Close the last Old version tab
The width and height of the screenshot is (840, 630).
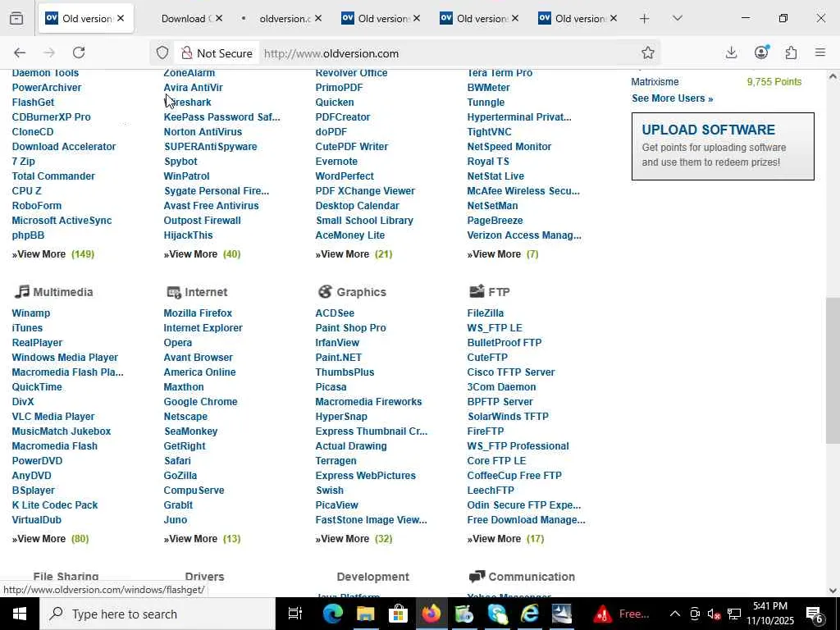[x=614, y=18]
